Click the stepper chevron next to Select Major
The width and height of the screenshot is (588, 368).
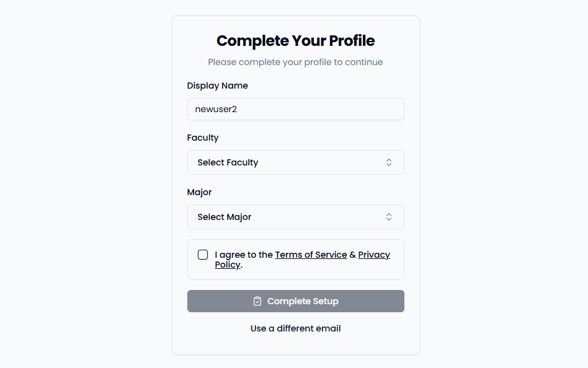point(389,216)
